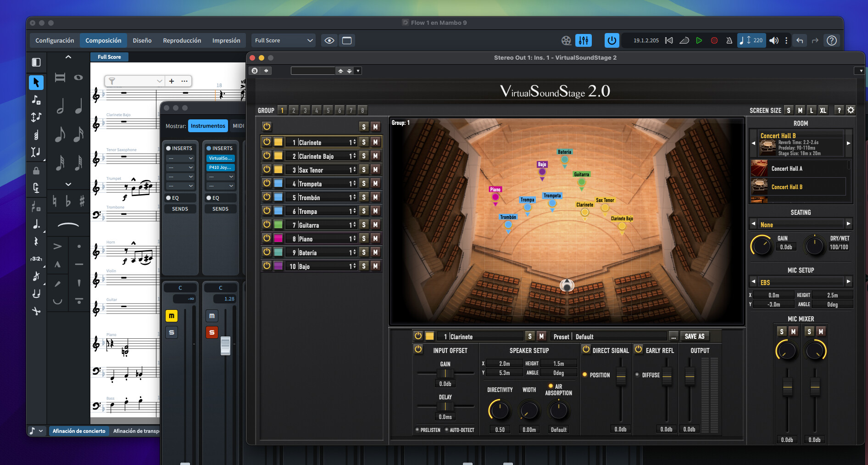Switch to Composición mode
This screenshot has height=465, width=868.
point(103,40)
